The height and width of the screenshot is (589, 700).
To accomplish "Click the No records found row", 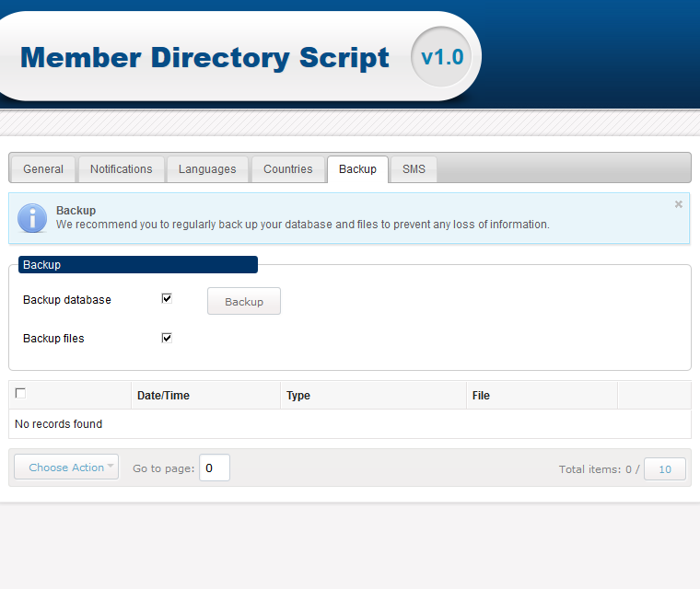I will [350, 424].
